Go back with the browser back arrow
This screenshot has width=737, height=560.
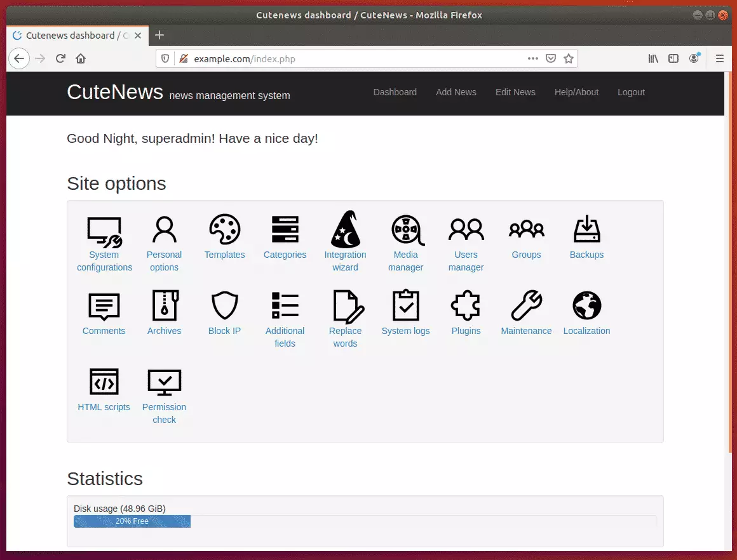click(x=19, y=58)
